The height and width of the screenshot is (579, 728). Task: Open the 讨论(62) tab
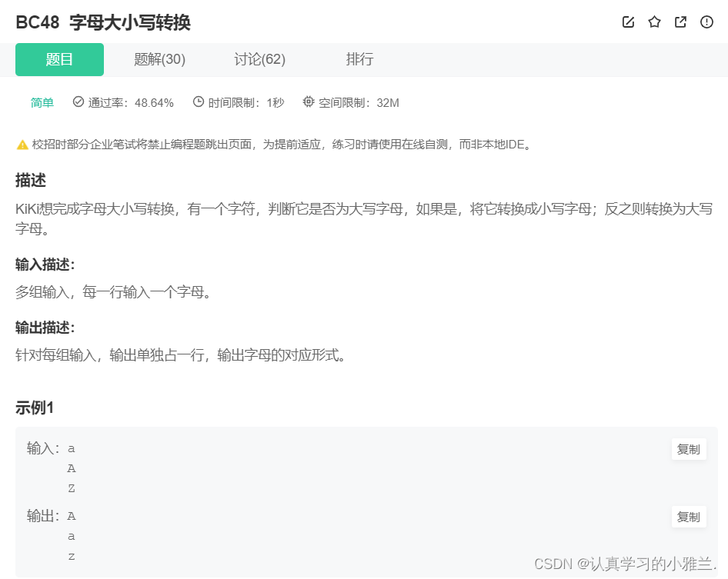click(x=259, y=59)
